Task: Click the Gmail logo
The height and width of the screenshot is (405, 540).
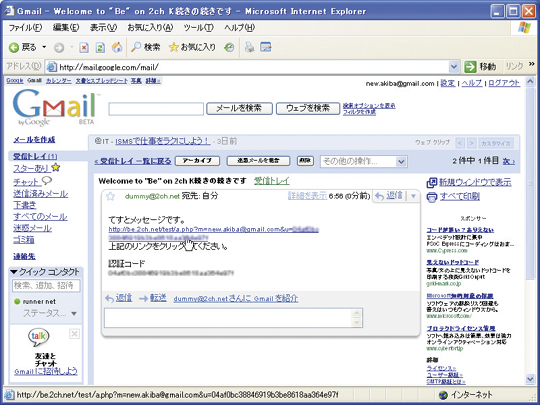Action: 55,107
